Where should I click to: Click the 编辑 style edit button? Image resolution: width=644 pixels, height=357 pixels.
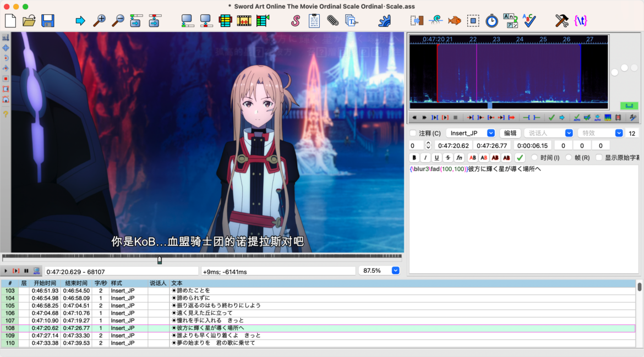point(510,133)
